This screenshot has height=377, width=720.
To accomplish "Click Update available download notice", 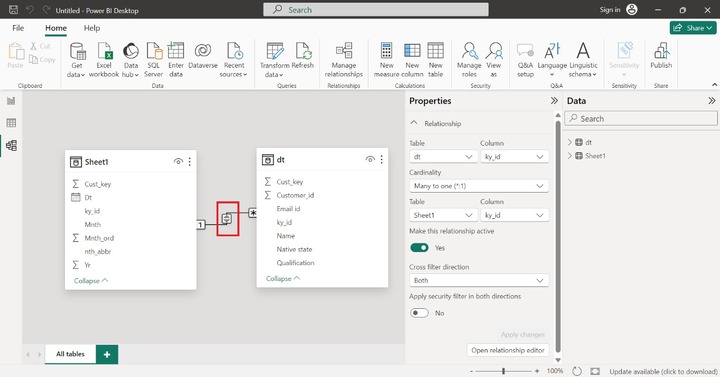I will pyautogui.click(x=663, y=371).
